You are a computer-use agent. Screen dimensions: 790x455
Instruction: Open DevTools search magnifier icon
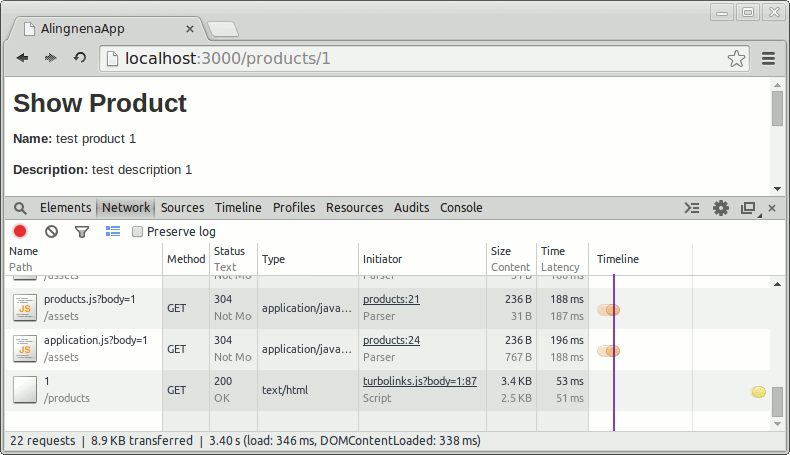20,208
